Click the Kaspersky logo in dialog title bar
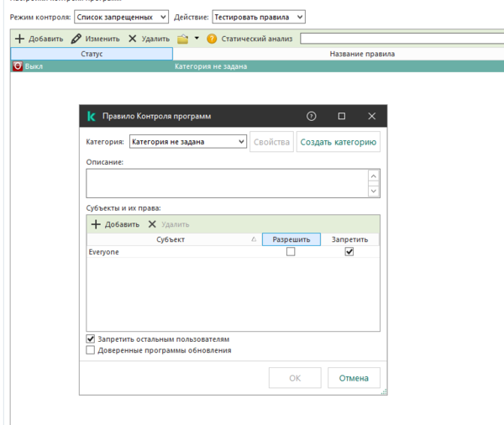Screen dimensions: 504x425 coord(92,116)
